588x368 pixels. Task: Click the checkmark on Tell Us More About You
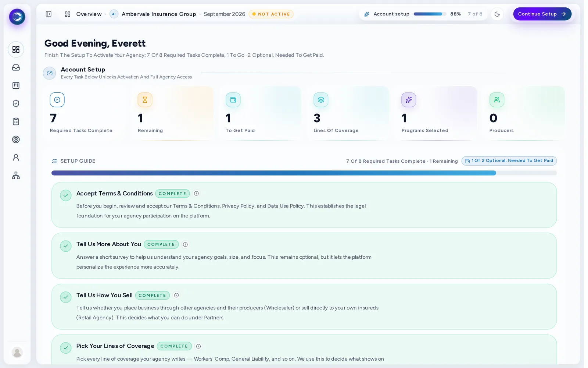(x=66, y=246)
